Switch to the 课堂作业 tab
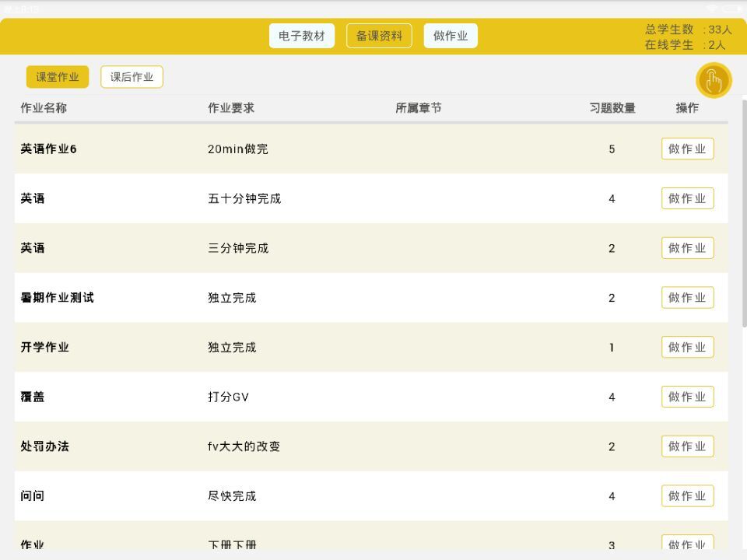The width and height of the screenshot is (747, 560). [57, 76]
